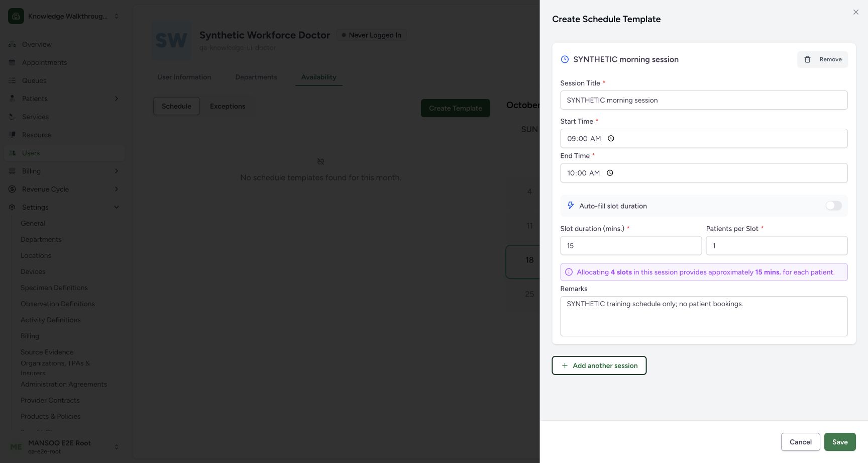Image resolution: width=868 pixels, height=463 pixels.
Task: Click the Slot duration input field
Action: (631, 246)
